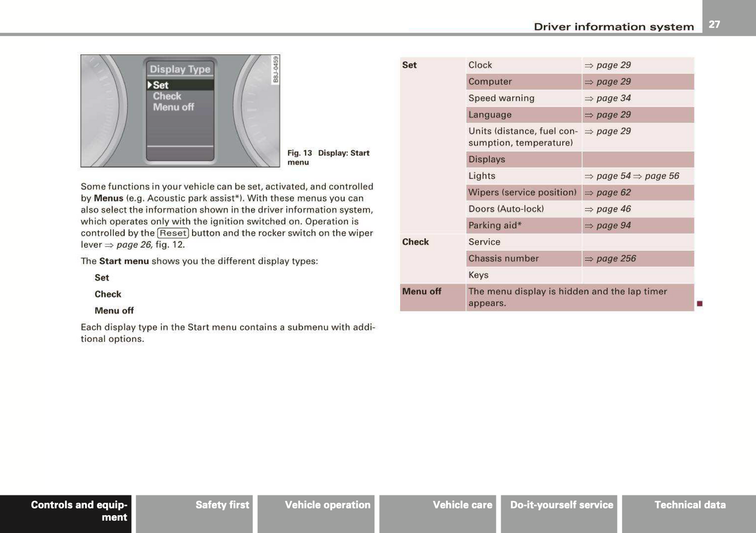Open the page 256 Chassis number link
Image resolution: width=756 pixels, height=533 pixels.
[611, 259]
